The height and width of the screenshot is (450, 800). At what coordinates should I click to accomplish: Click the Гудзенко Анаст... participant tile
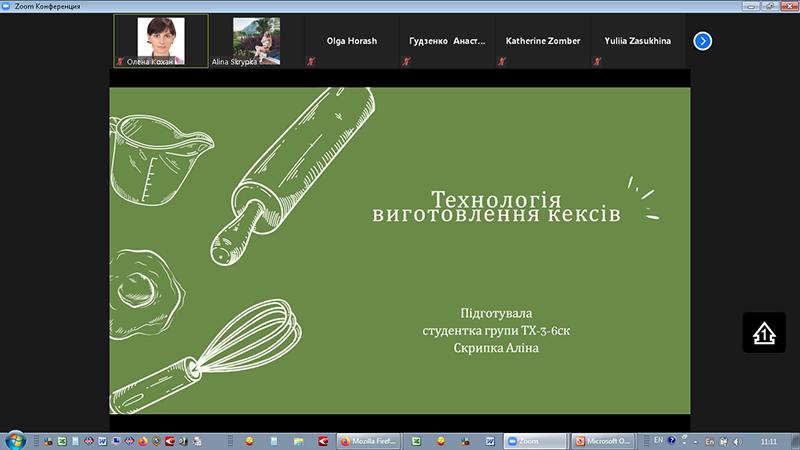[x=448, y=41]
